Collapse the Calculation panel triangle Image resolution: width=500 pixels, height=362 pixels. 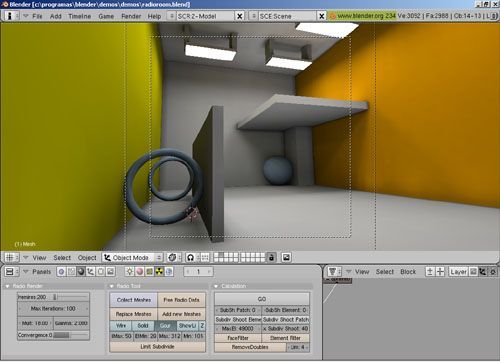[216, 286]
